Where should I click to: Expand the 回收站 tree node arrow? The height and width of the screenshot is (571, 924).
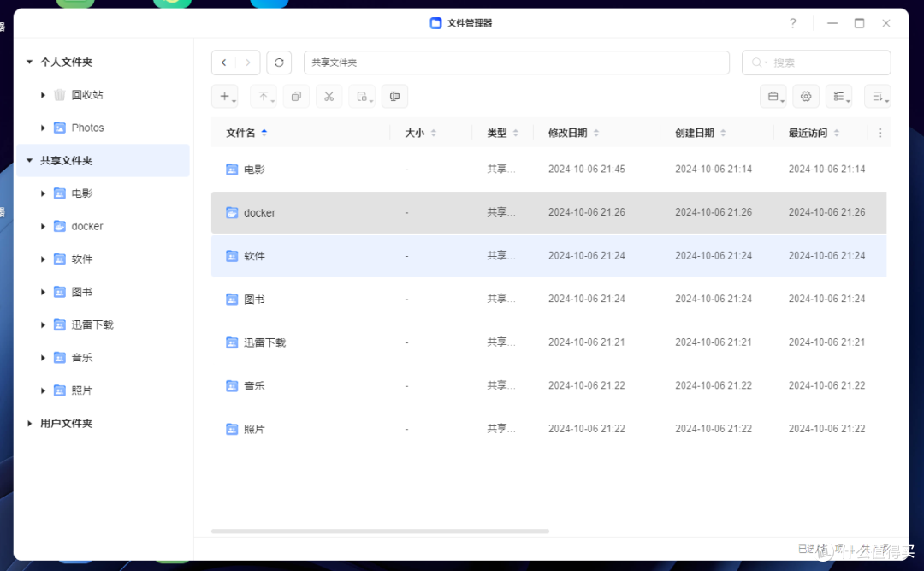tap(43, 95)
